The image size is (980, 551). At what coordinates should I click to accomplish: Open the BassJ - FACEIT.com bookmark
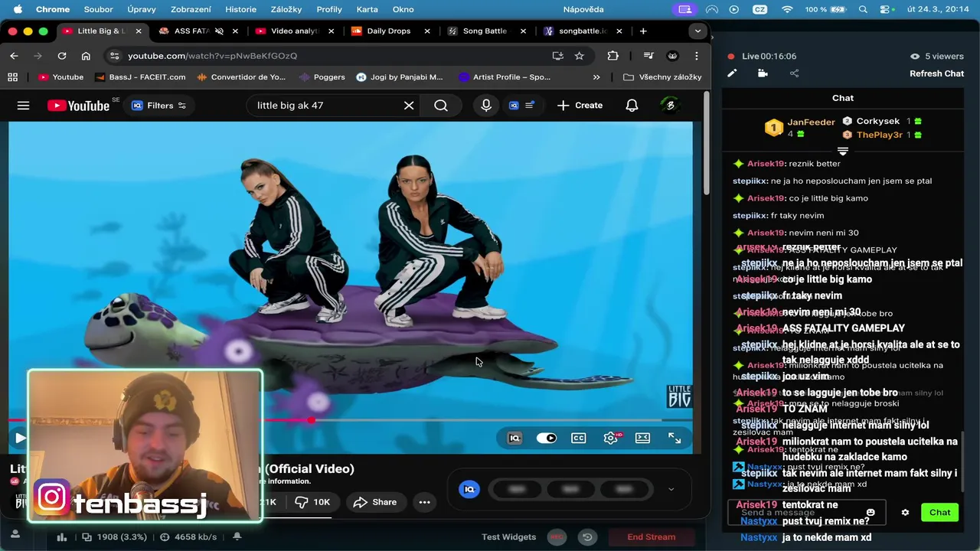(x=140, y=77)
